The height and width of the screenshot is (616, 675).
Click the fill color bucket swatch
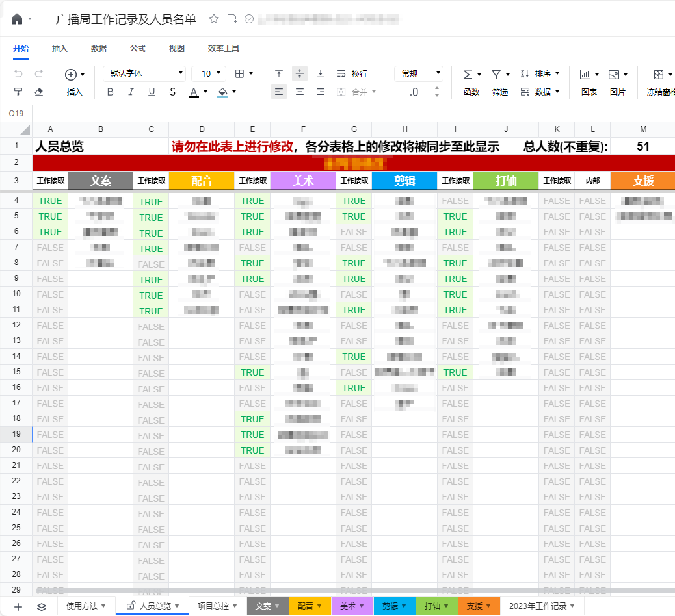(222, 92)
